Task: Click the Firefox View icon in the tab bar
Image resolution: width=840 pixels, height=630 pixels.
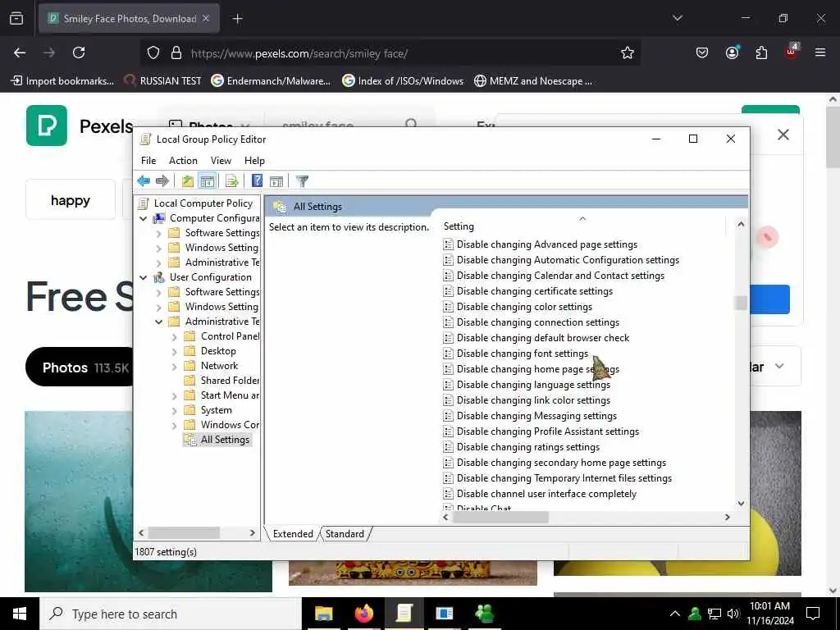Action: [16, 18]
